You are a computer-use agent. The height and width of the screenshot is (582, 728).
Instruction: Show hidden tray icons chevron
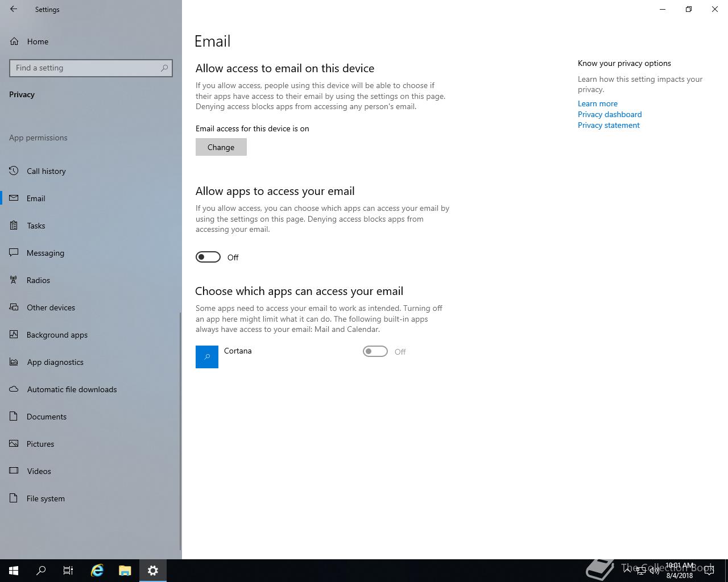coord(627,571)
